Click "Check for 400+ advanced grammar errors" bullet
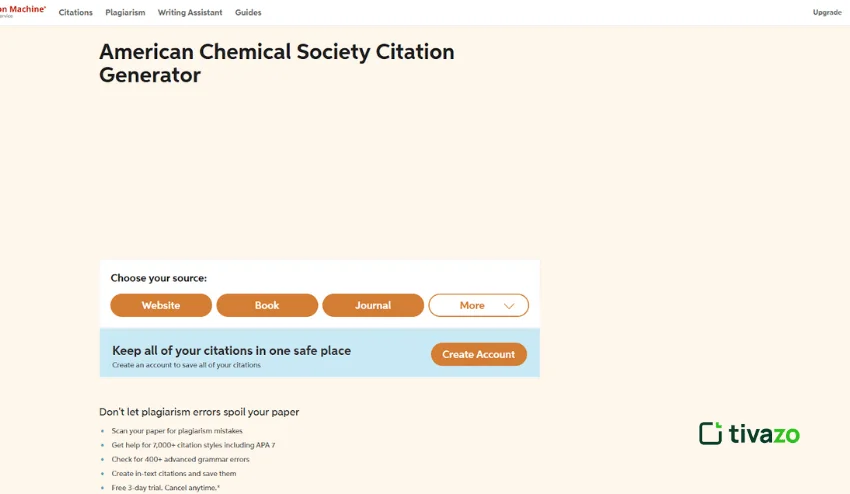Viewport: 850px width, 494px height. point(180,459)
